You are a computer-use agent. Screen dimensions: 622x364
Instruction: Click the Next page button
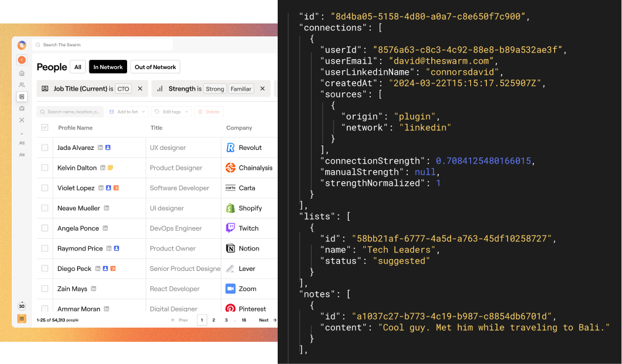(267, 320)
